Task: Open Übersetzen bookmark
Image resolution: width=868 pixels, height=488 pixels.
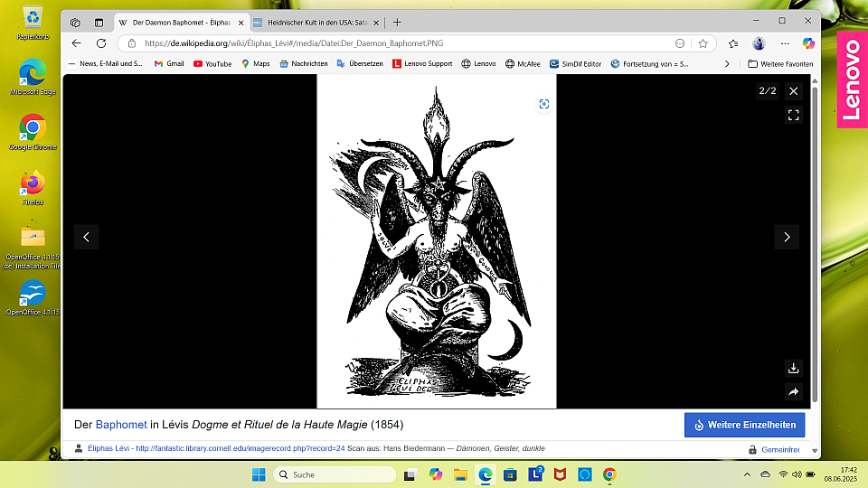Action: point(360,63)
